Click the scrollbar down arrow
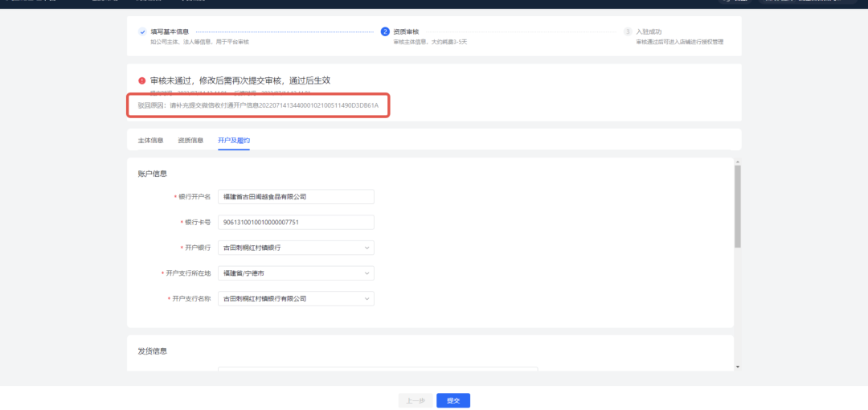868x410 pixels. click(x=738, y=367)
